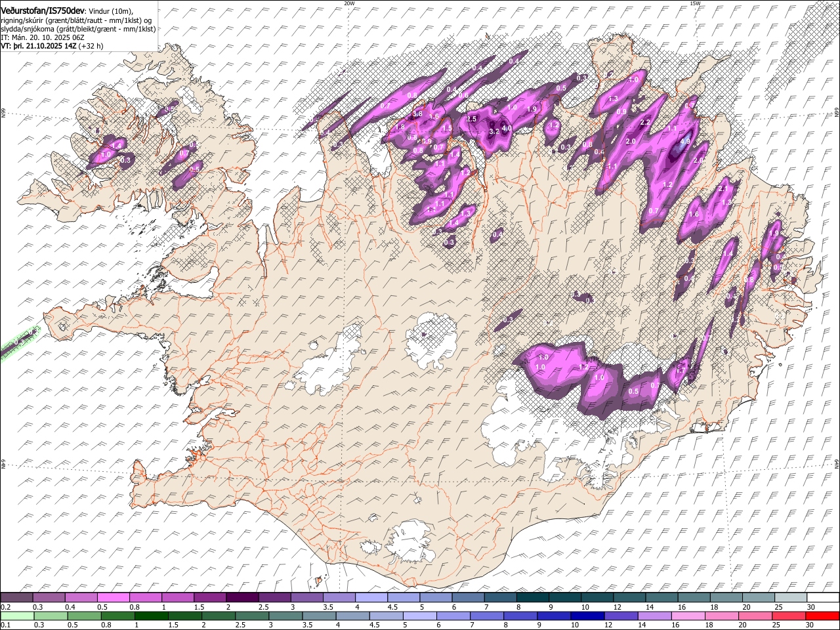Click the IT: Mán. 20. 10. 2025 06Z line
The height and width of the screenshot is (630, 840).
click(x=43, y=38)
